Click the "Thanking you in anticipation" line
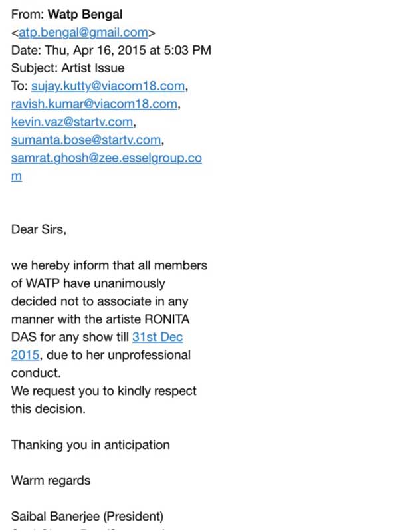416x532 pixels. coord(90,445)
